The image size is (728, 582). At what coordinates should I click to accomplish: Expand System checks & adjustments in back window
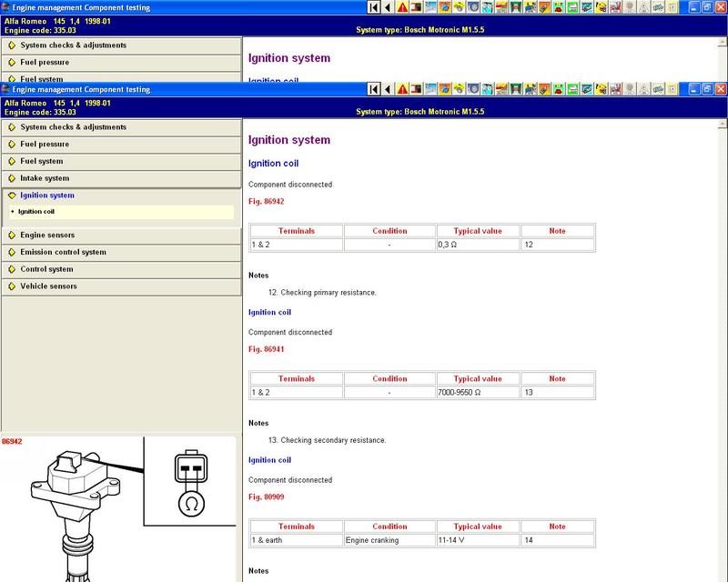pyautogui.click(x=122, y=45)
